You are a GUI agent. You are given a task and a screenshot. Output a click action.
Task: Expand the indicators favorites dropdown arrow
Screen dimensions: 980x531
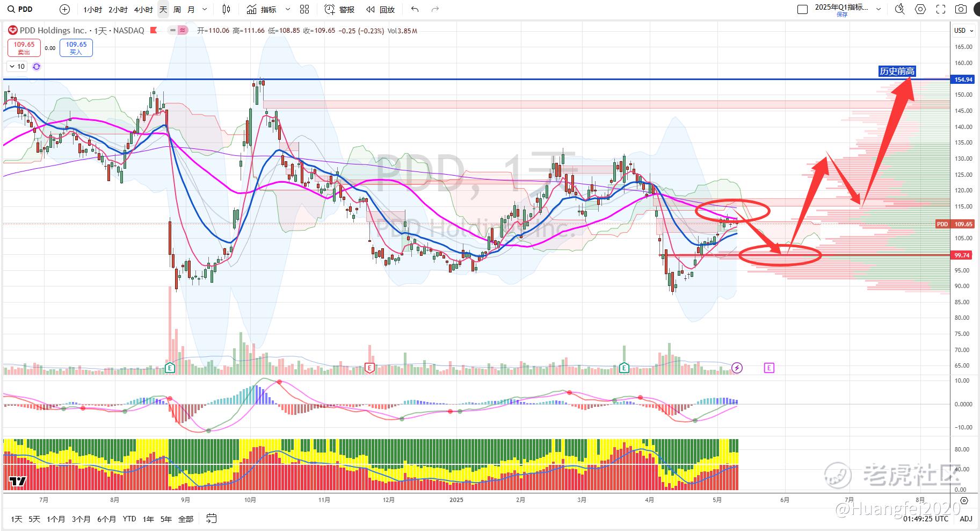287,10
